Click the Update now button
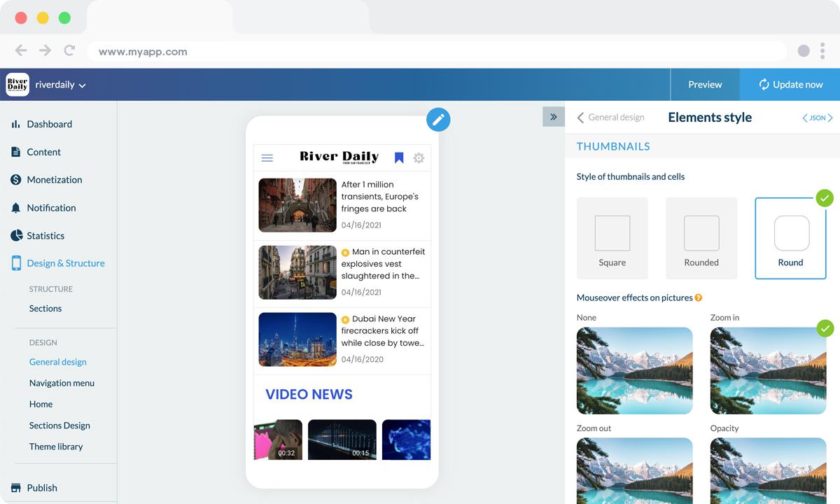Image resolution: width=840 pixels, height=504 pixels. pos(790,85)
